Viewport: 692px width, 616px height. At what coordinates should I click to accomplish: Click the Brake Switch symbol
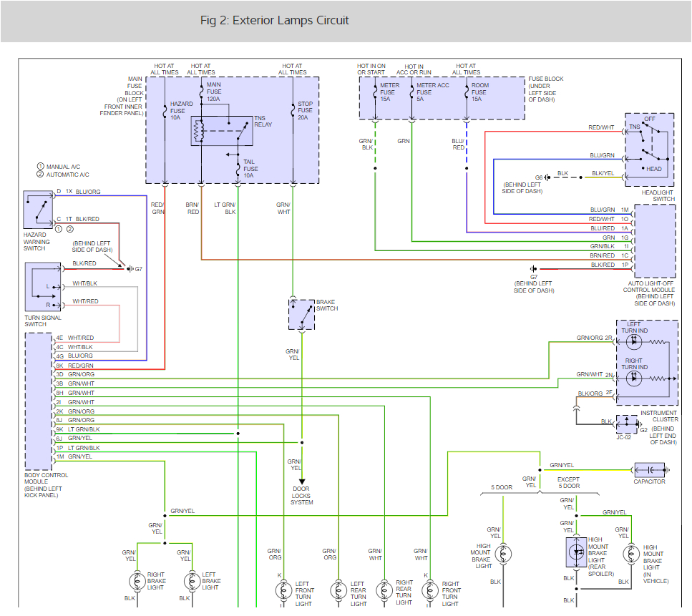coord(301,313)
